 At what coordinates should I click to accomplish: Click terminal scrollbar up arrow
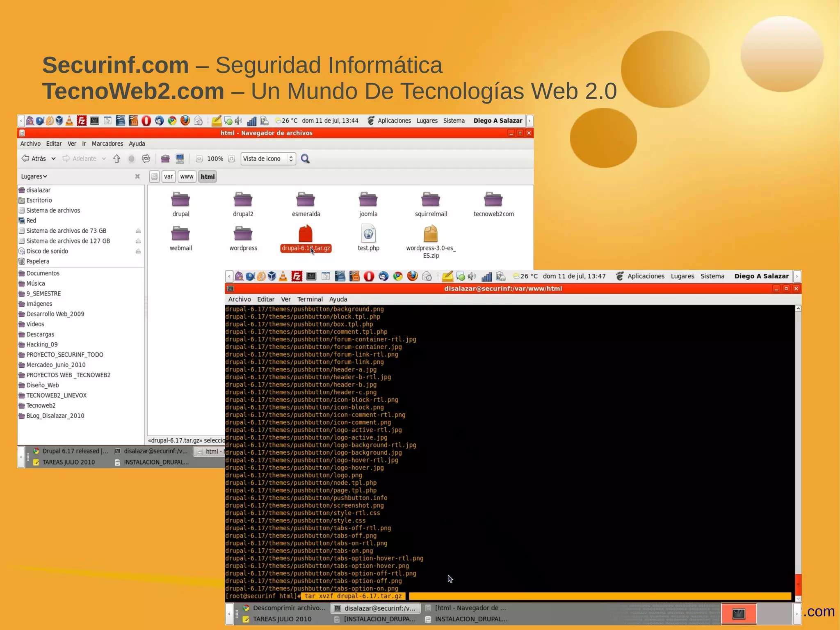[798, 308]
